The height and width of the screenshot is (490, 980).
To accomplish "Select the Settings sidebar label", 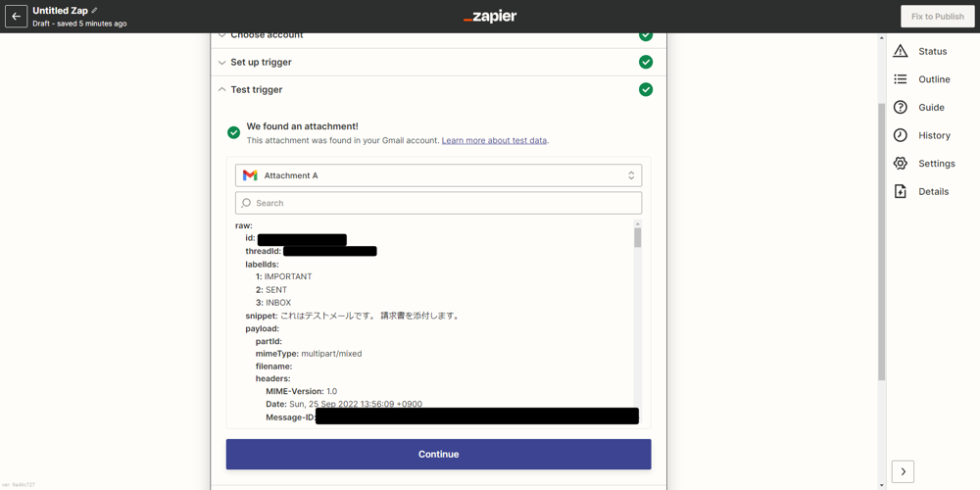I will click(937, 164).
